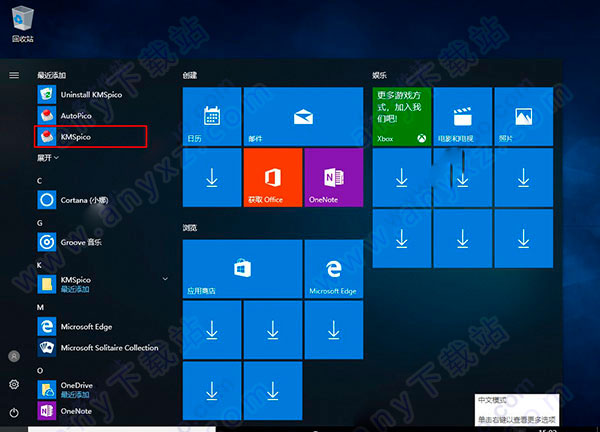This screenshot has height=432, width=600.
Task: Click the Power button in Start sidebar
Action: click(14, 412)
